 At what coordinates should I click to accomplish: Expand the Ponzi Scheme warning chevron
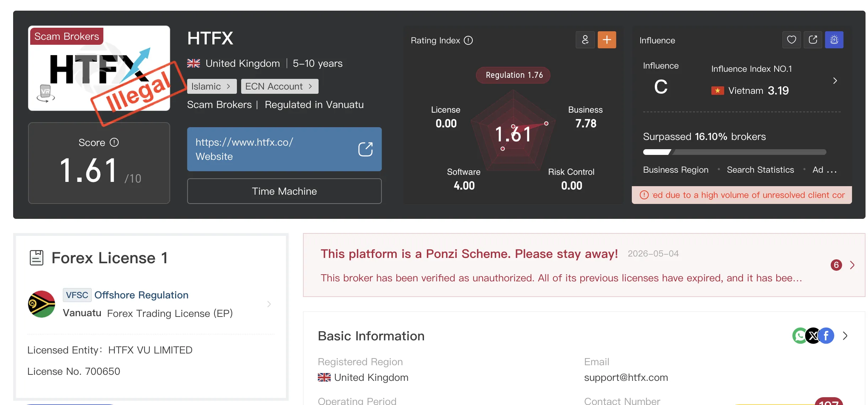click(852, 265)
